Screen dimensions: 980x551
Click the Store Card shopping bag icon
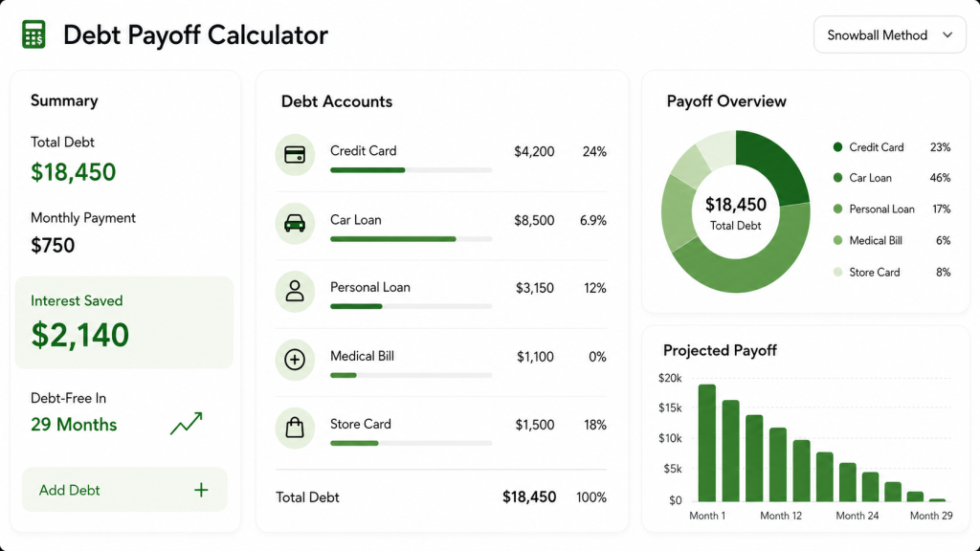point(295,428)
